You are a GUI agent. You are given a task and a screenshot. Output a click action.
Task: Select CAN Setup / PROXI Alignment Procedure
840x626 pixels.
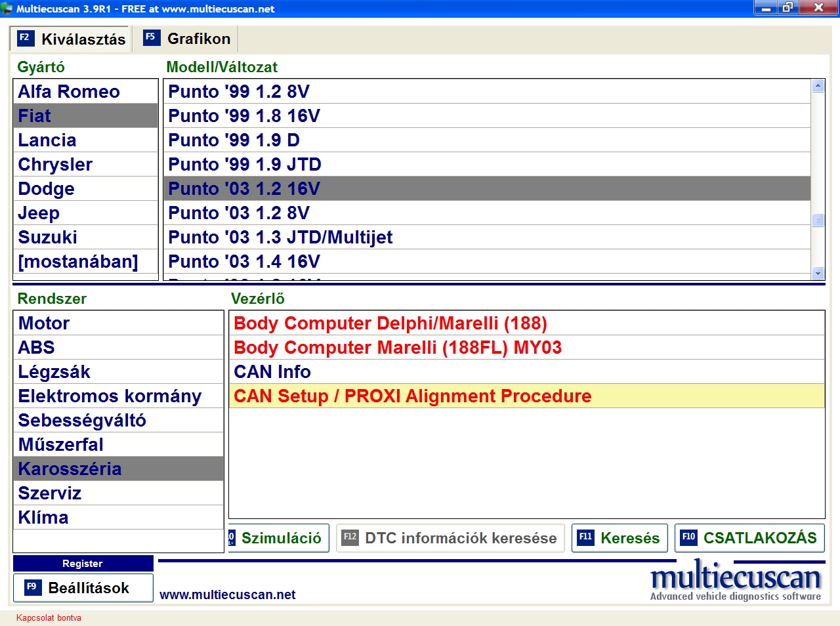tap(527, 396)
